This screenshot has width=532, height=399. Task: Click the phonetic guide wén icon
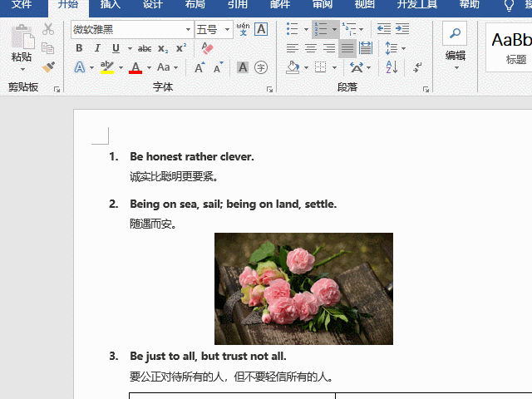pyautogui.click(x=243, y=30)
